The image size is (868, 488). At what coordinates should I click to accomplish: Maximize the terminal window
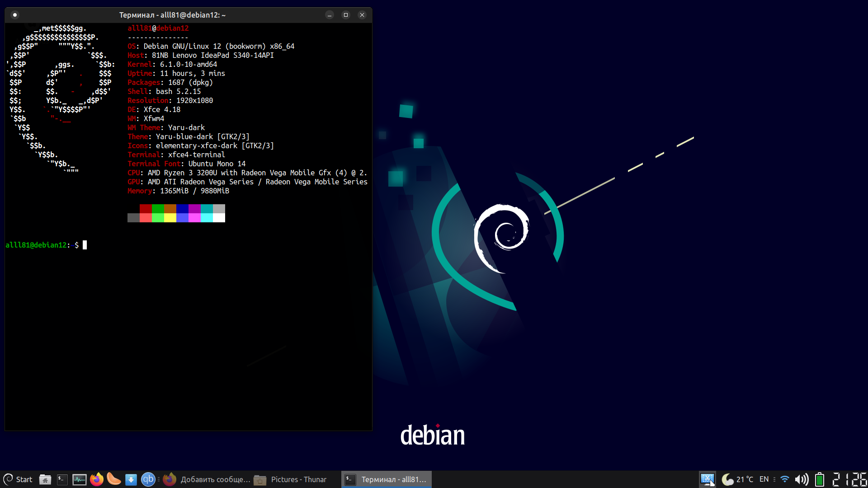[x=346, y=15]
